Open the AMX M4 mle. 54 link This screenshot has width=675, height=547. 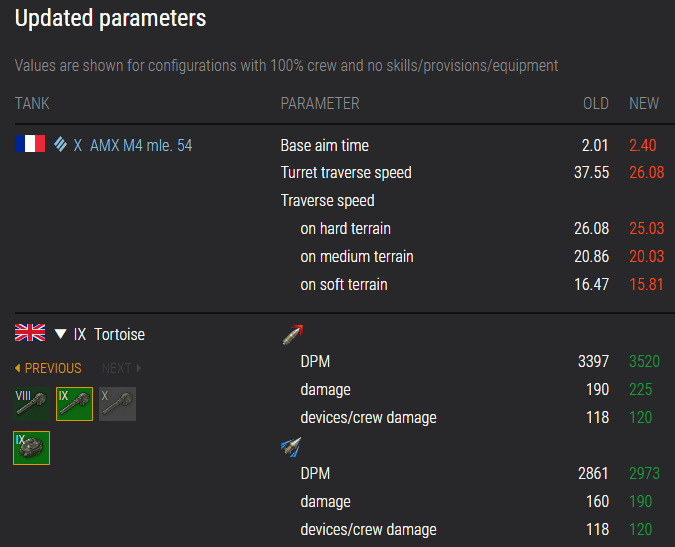point(141,145)
